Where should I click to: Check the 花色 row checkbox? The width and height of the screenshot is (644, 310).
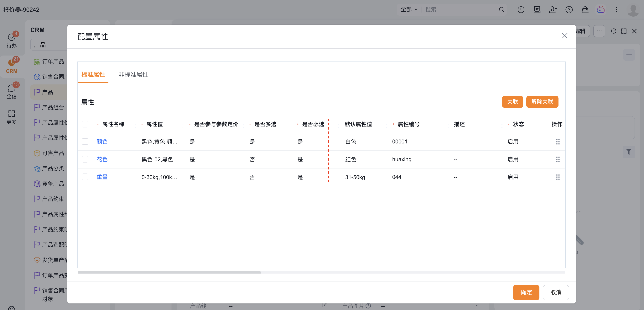pyautogui.click(x=85, y=159)
